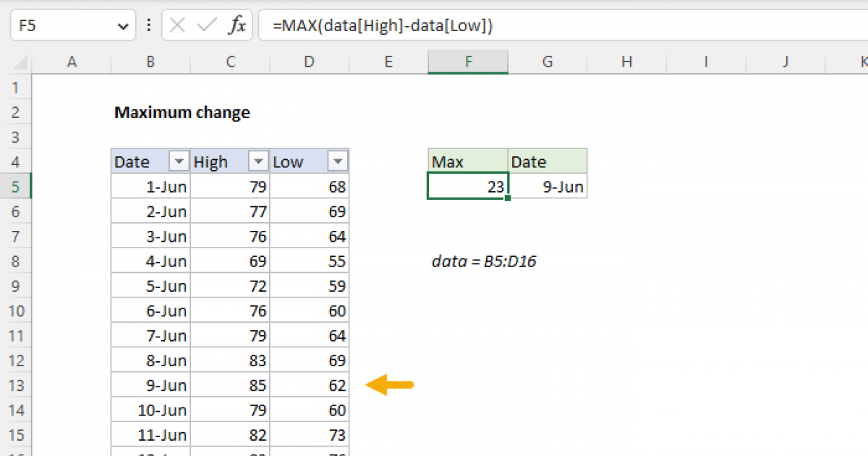
Task: Select row 13 header
Action: 16,385
